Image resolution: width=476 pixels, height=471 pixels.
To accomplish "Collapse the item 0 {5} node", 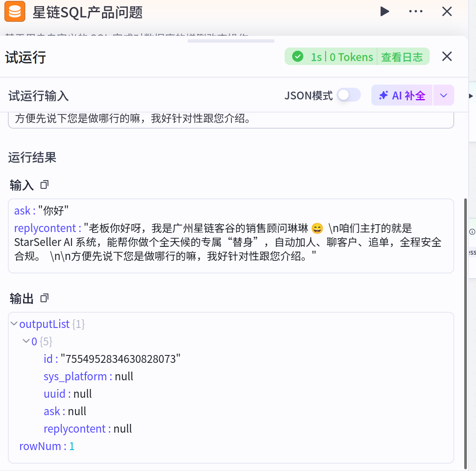I will (x=26, y=341).
